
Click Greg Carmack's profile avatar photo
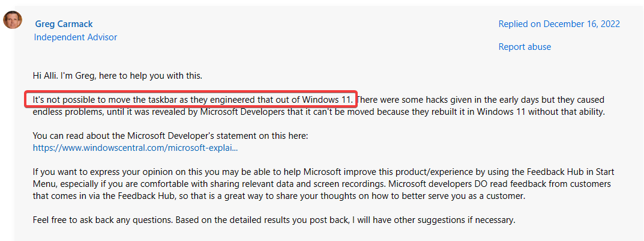pyautogui.click(x=13, y=20)
